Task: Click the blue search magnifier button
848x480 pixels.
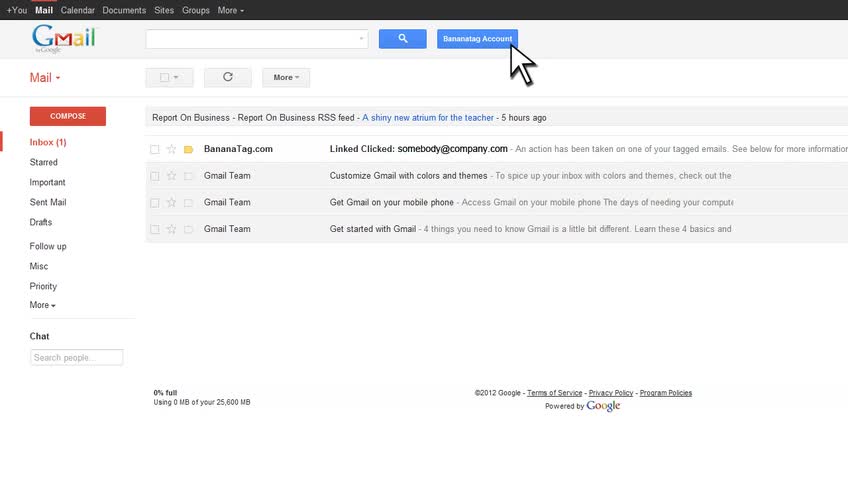Action: [x=402, y=39]
